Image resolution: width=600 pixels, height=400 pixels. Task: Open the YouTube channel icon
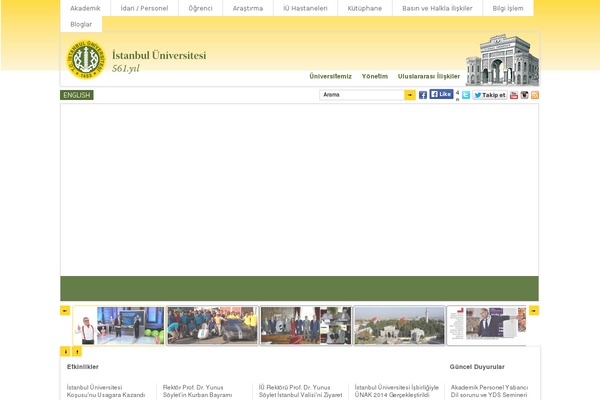514,95
